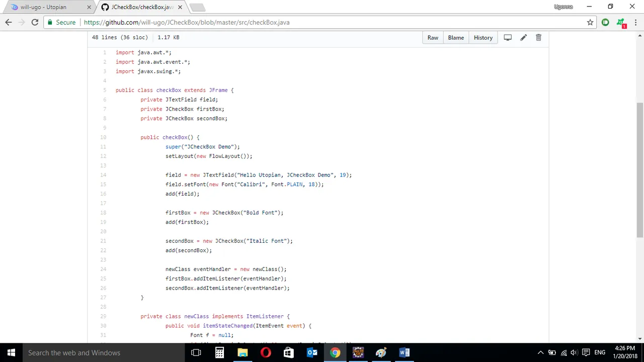
Task: Launch Opera browser from the taskbar
Action: pyautogui.click(x=266, y=352)
